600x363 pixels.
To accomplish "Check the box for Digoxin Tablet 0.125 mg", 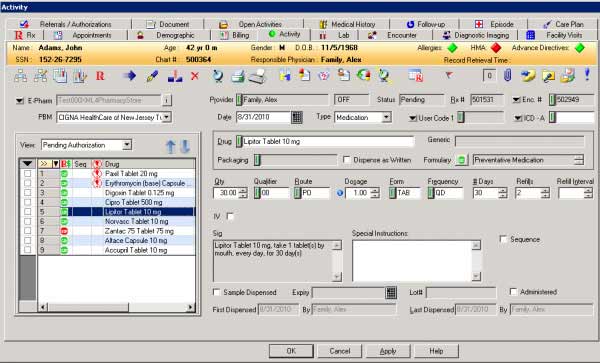I will point(28,193).
